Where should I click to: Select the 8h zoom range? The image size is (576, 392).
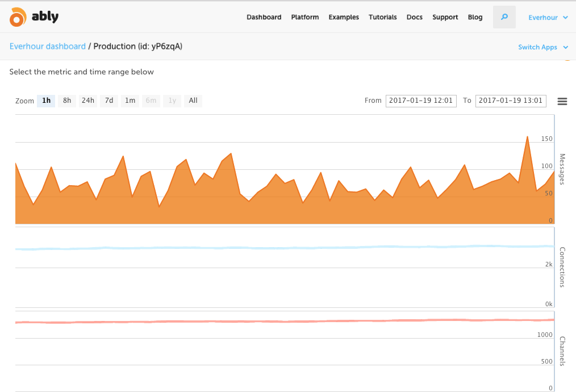coord(67,101)
